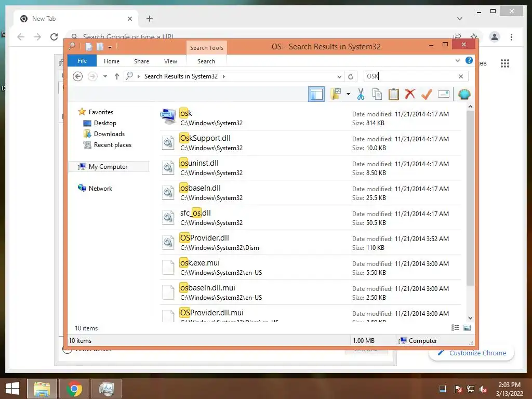Open the Chrome profile avatar
532x399 pixels.
click(x=495, y=37)
